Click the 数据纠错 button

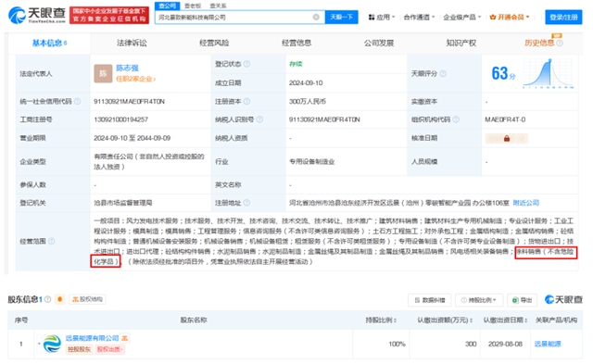[430, 300]
